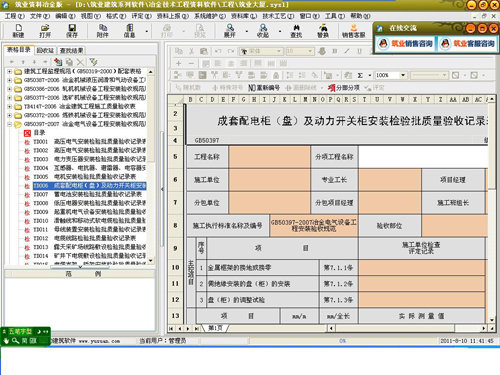This screenshot has width=500, height=375.
Task: Click the orange cell next to 工程名称
Action: 269,157
